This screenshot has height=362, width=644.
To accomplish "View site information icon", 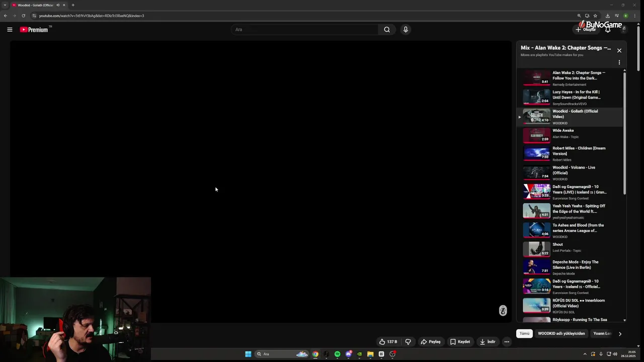I will [34, 16].
